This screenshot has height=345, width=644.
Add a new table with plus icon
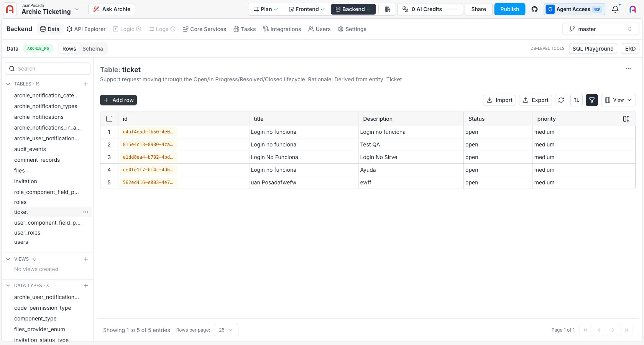86,84
